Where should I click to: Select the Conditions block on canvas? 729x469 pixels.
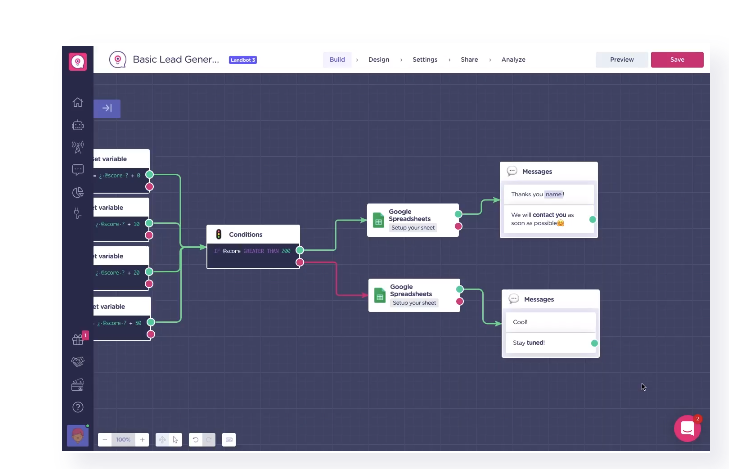252,234
